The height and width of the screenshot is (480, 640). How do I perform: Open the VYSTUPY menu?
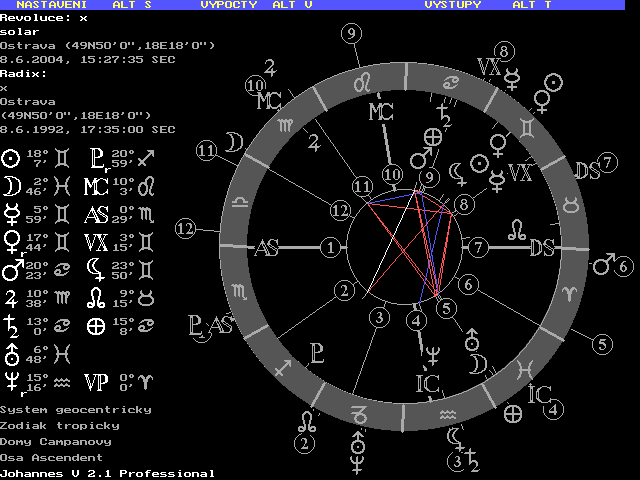[452, 5]
